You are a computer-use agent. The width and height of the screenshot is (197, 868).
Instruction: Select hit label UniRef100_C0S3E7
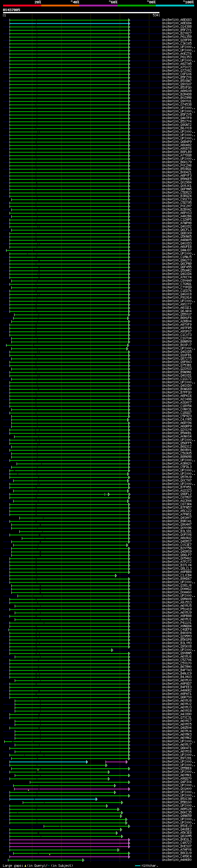click(x=177, y=545)
